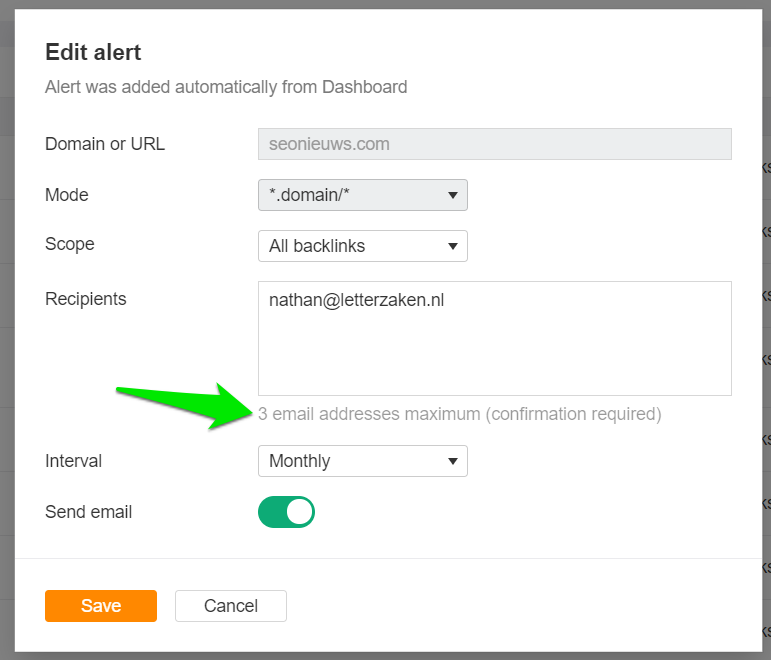The width and height of the screenshot is (771, 660).
Task: Save the alert changes
Action: click(x=101, y=606)
